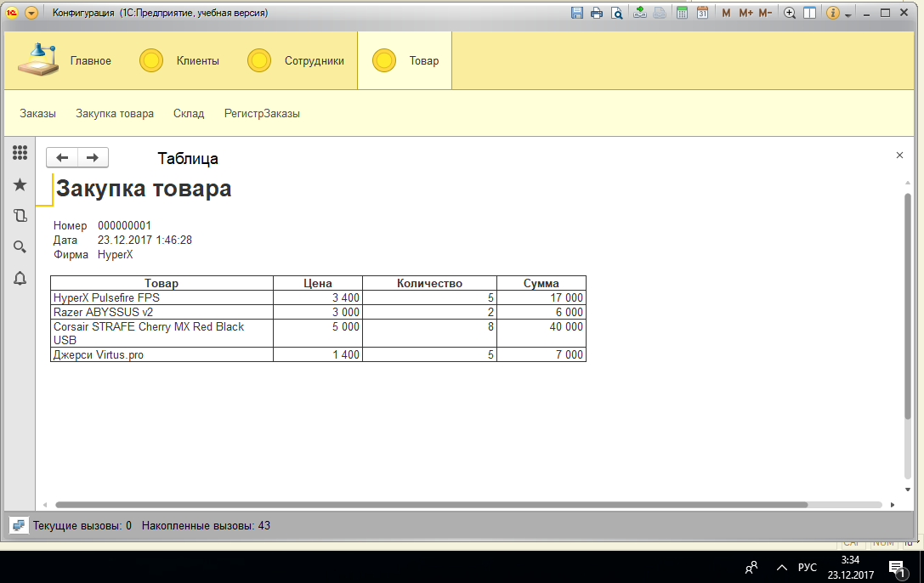Open Print Preview icon

coord(616,13)
